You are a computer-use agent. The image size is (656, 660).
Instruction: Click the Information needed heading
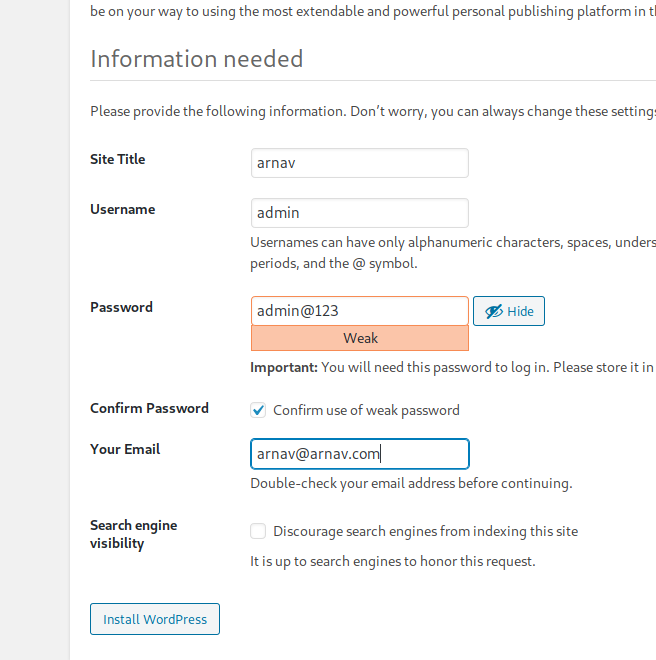[196, 59]
